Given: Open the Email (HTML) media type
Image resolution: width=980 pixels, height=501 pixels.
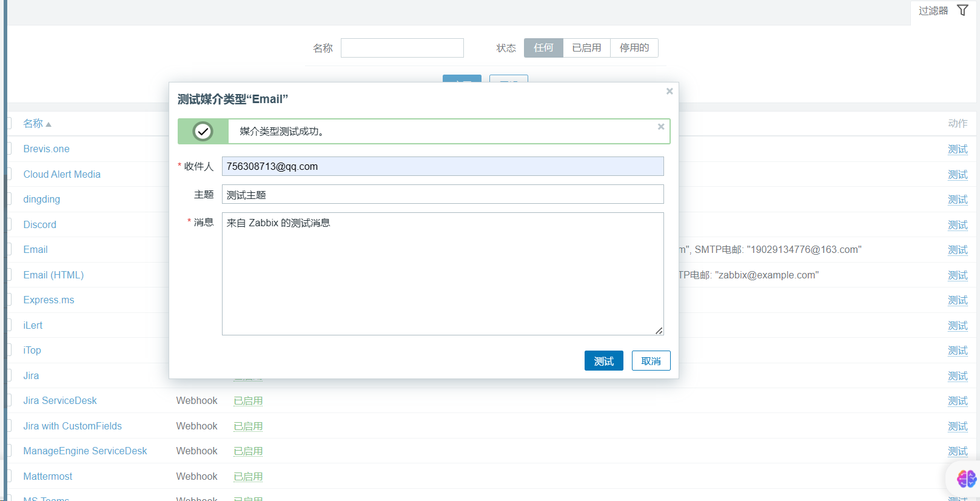Looking at the screenshot, I should [x=53, y=275].
